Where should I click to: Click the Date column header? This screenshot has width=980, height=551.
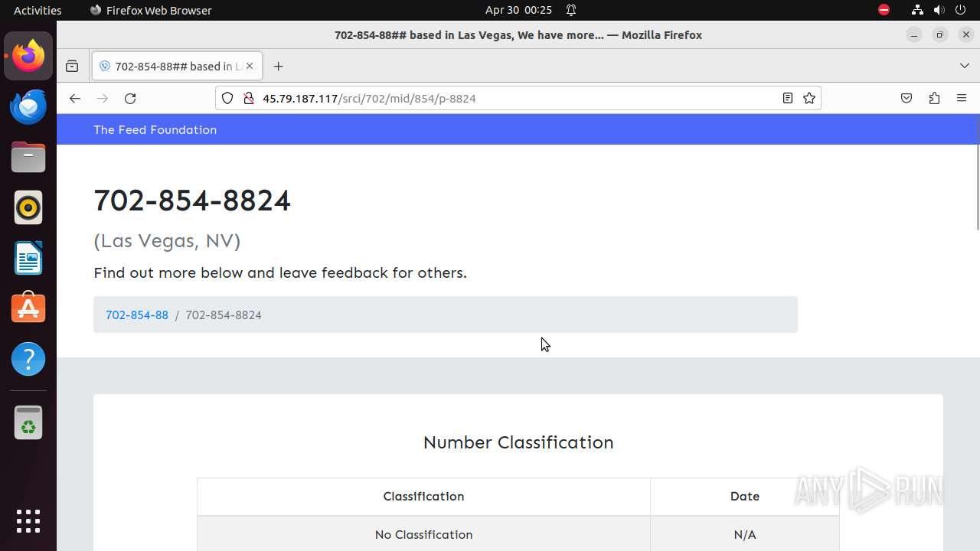pyautogui.click(x=745, y=496)
